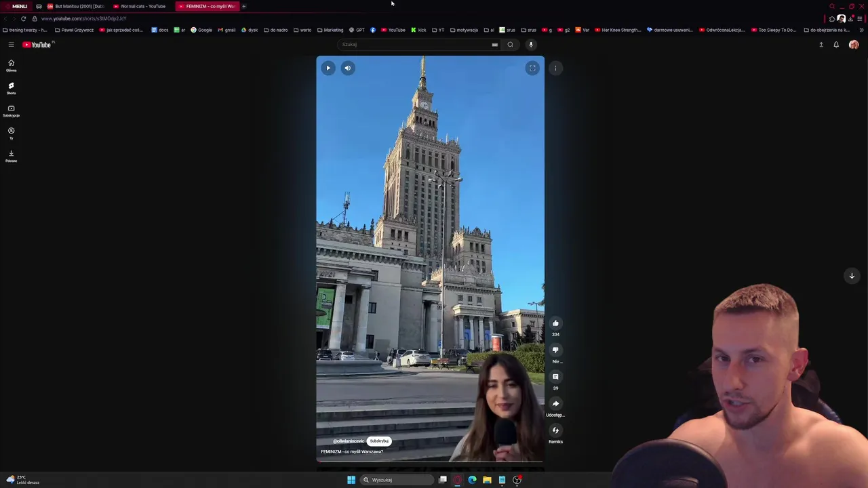
Task: Show more bookmarks with double chevron
Action: pos(861,30)
